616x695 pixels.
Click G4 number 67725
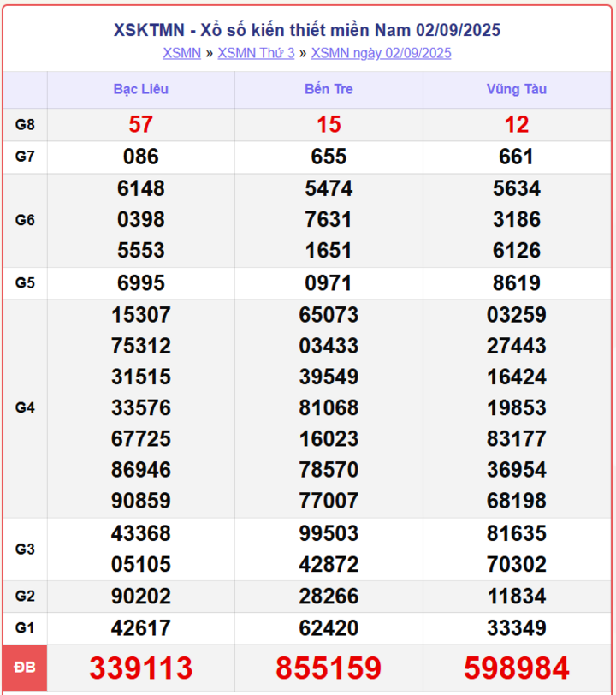point(141,439)
